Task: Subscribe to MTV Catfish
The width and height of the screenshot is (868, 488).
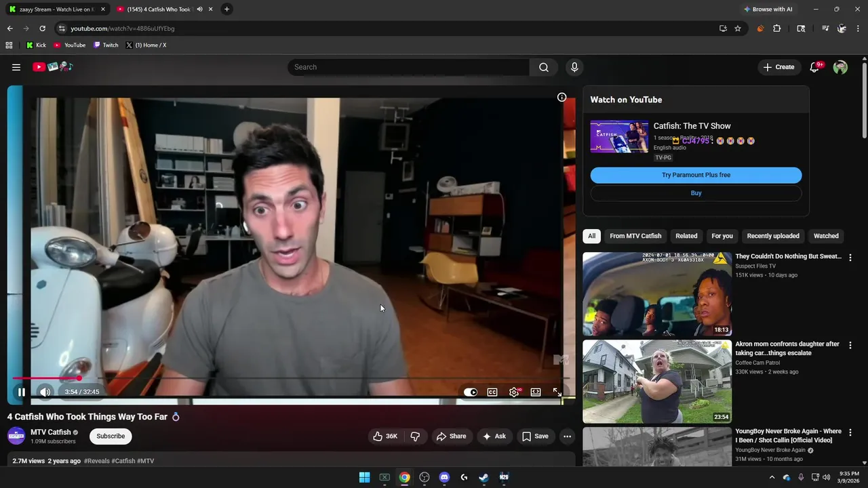Action: tap(111, 436)
